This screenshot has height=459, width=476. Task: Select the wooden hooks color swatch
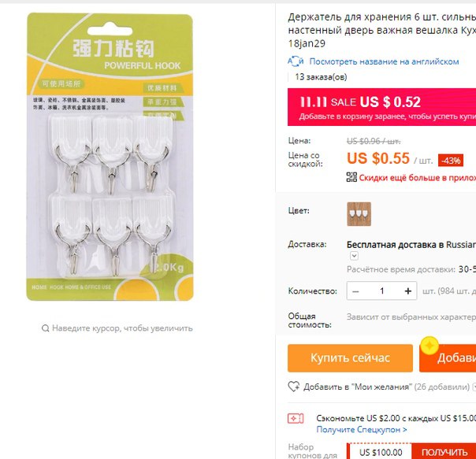point(359,214)
